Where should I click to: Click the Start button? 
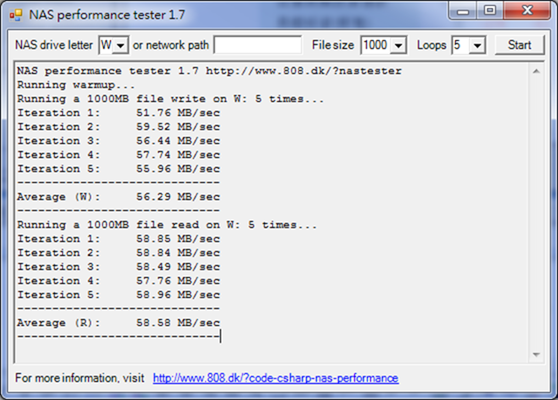coord(519,45)
